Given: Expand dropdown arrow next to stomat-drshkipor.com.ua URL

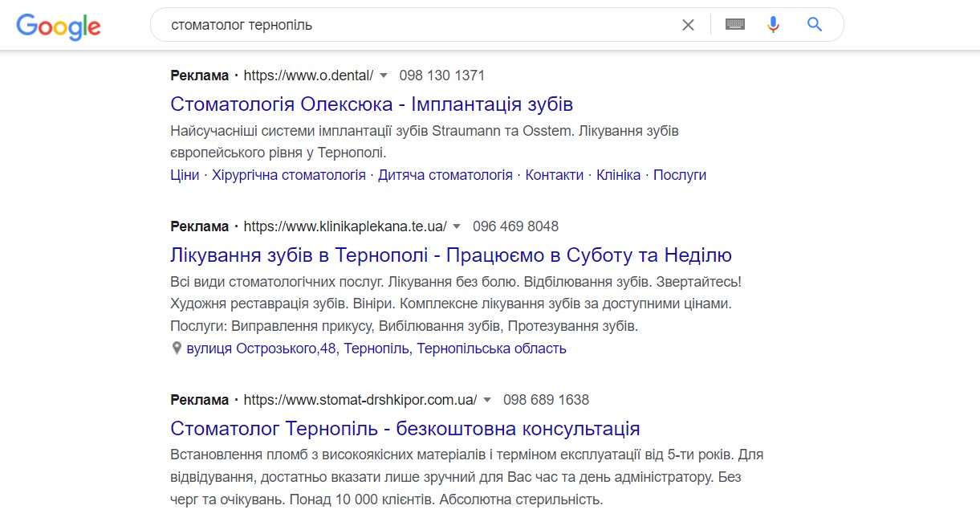Looking at the screenshot, I should click(487, 400).
